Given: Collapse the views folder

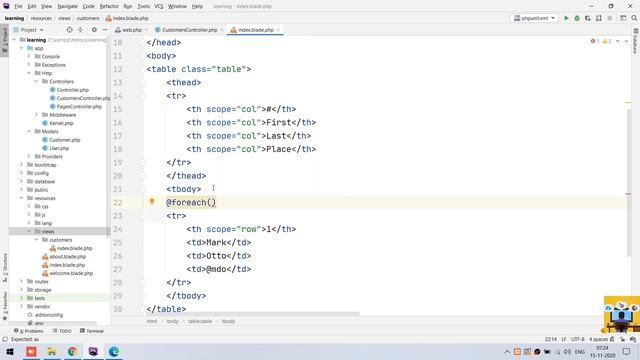Looking at the screenshot, I should point(29,231).
